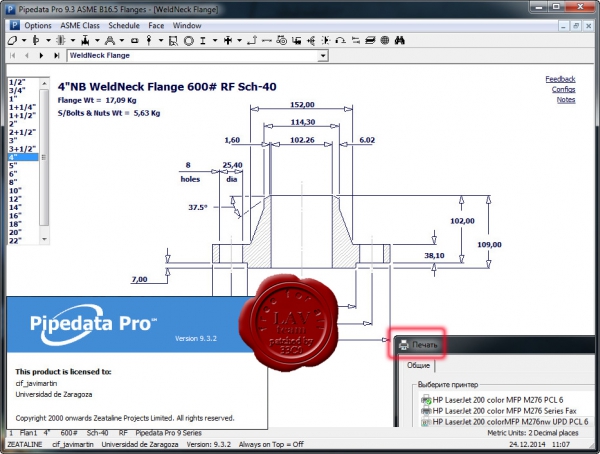Open the dropdown arrow beside the Pipe icon

[24, 40]
